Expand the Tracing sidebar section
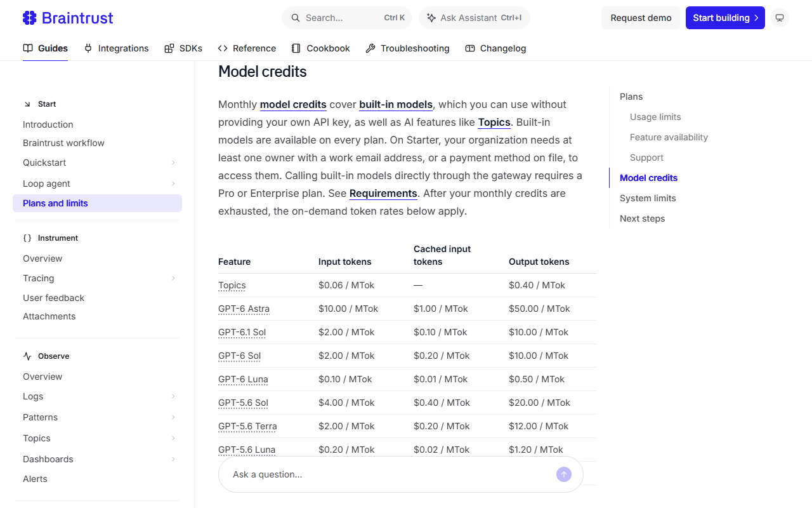This screenshot has width=812, height=508. 173,278
